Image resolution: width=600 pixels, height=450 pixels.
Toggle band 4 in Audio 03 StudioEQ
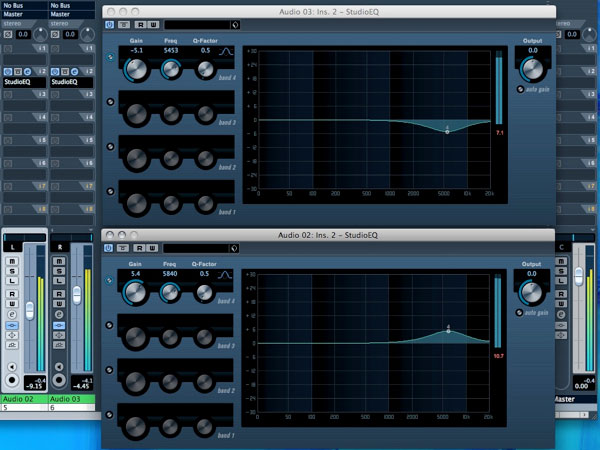click(x=110, y=57)
